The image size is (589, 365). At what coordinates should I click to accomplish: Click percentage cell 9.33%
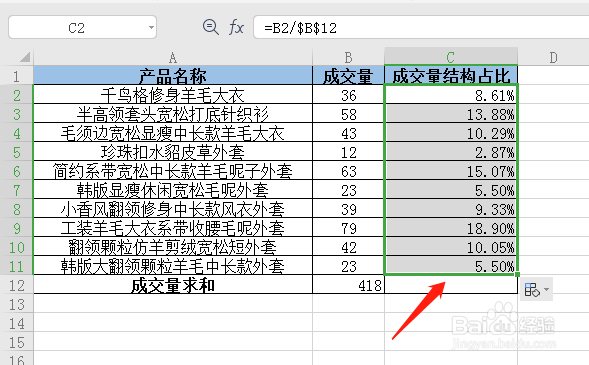451,209
